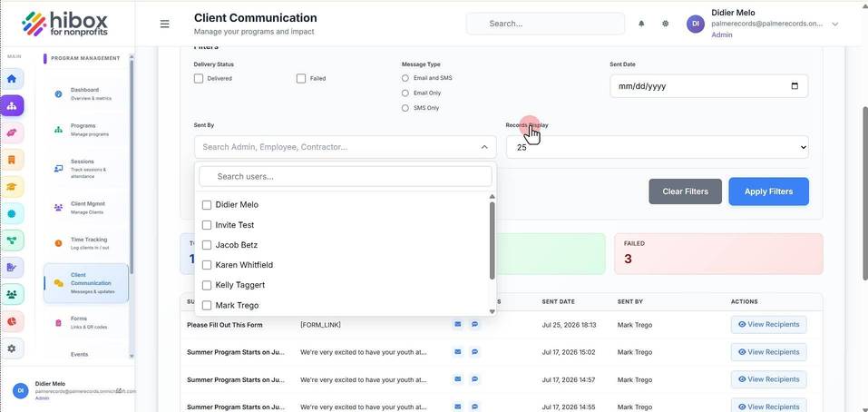Open the Records Display dropdown showing 25

coord(657,147)
